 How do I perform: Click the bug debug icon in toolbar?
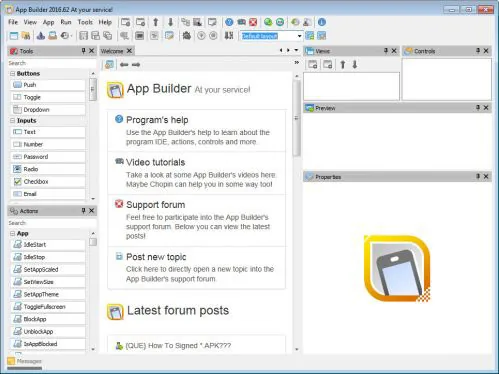click(187, 36)
